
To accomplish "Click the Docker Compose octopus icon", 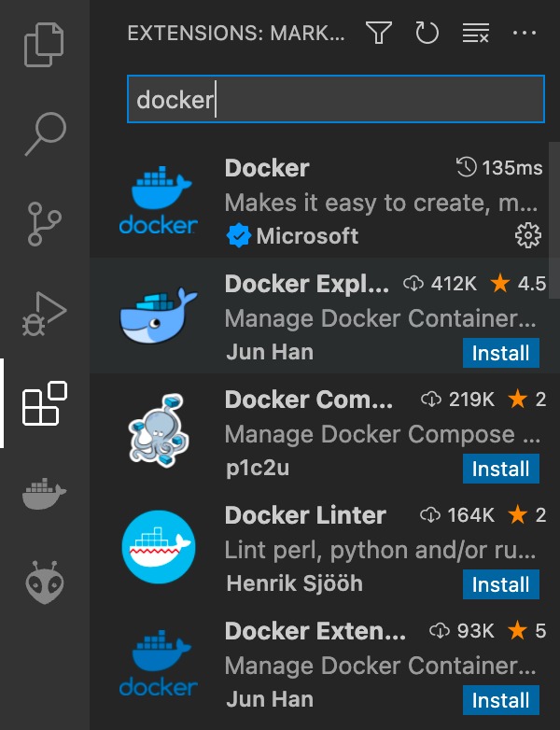I will [x=159, y=430].
